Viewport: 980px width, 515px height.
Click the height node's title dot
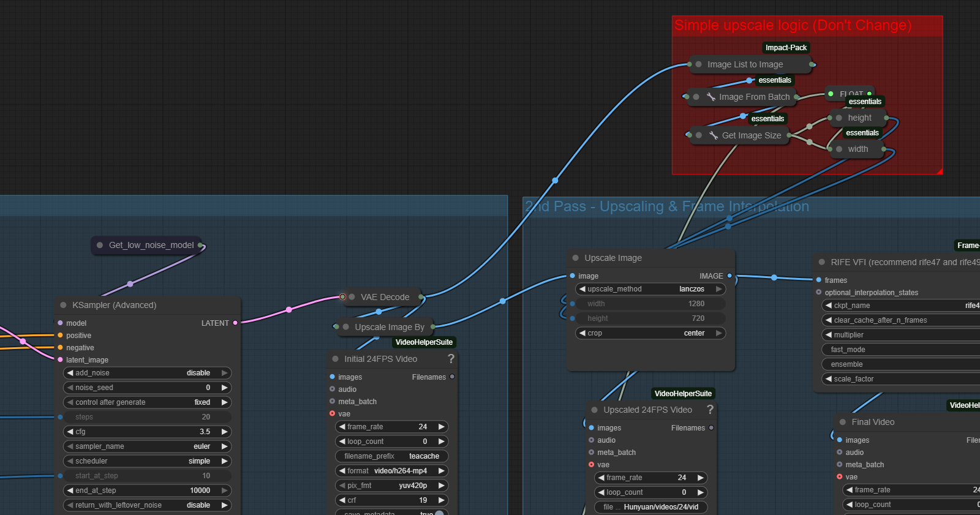(839, 118)
